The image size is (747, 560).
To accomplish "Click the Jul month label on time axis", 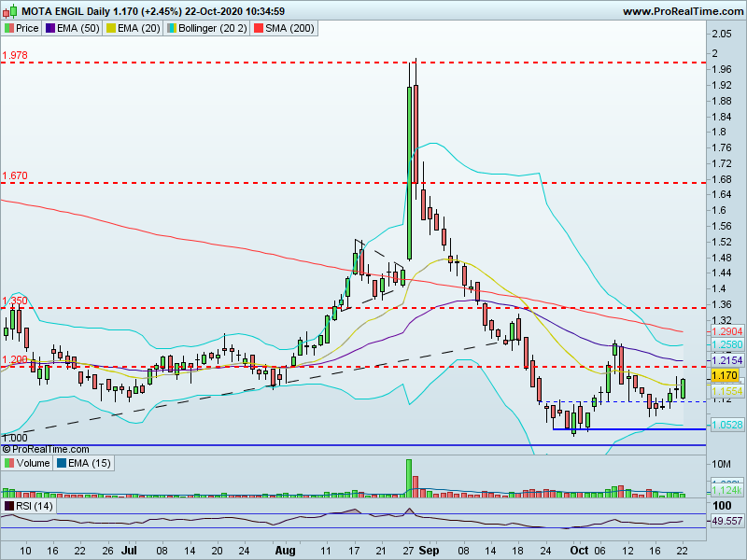I will (130, 551).
